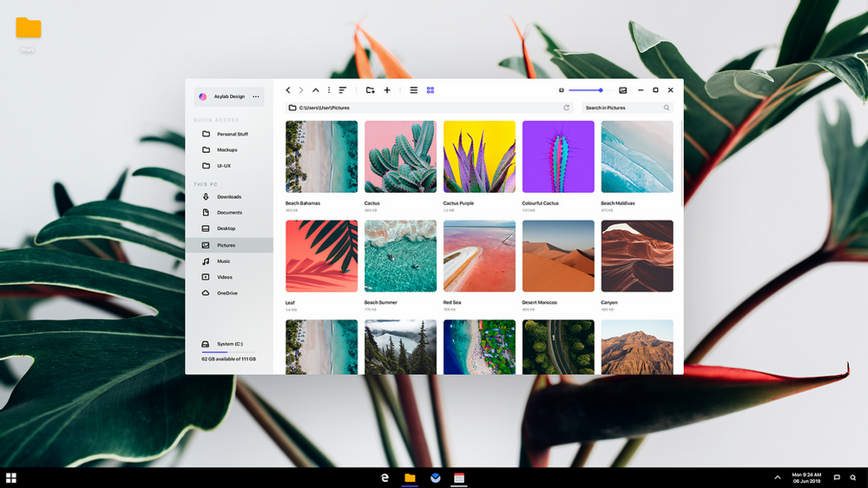The image size is (868, 488).
Task: Click File Explorer in taskbar
Action: (410, 478)
